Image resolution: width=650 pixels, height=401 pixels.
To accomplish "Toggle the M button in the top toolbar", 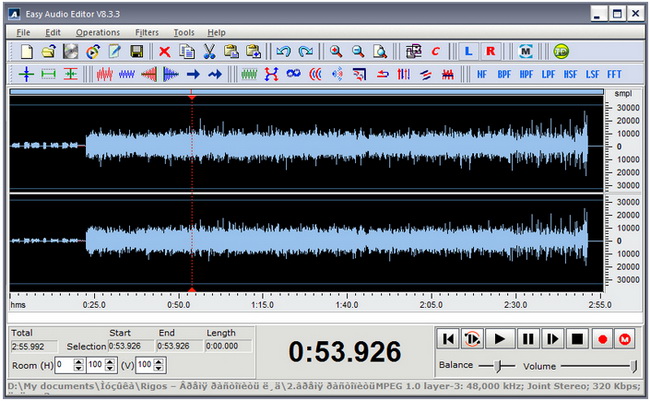I will (x=526, y=51).
